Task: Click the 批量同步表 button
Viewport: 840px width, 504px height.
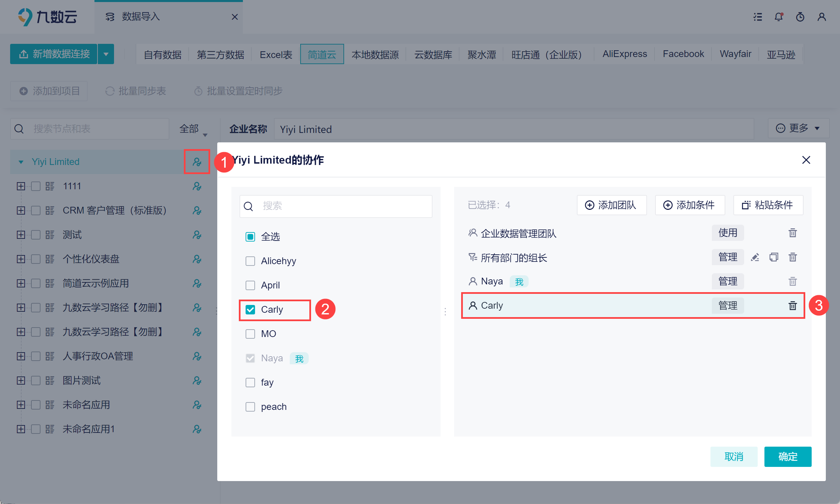Action: tap(135, 91)
